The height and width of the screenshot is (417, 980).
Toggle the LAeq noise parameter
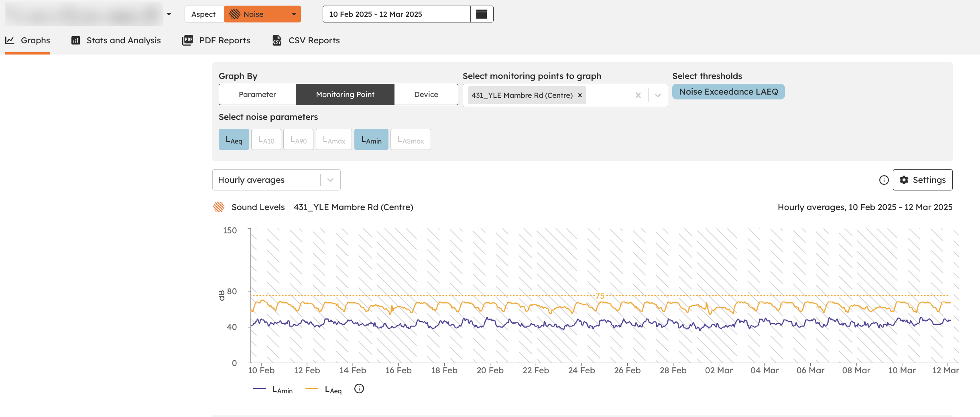pos(234,140)
